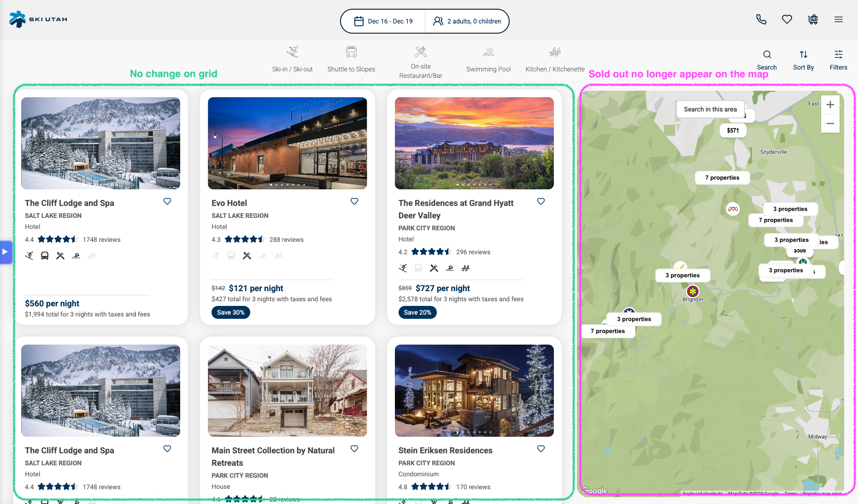The width and height of the screenshot is (858, 504).
Task: Favorite Stein Eriksen Residences
Action: (541, 449)
